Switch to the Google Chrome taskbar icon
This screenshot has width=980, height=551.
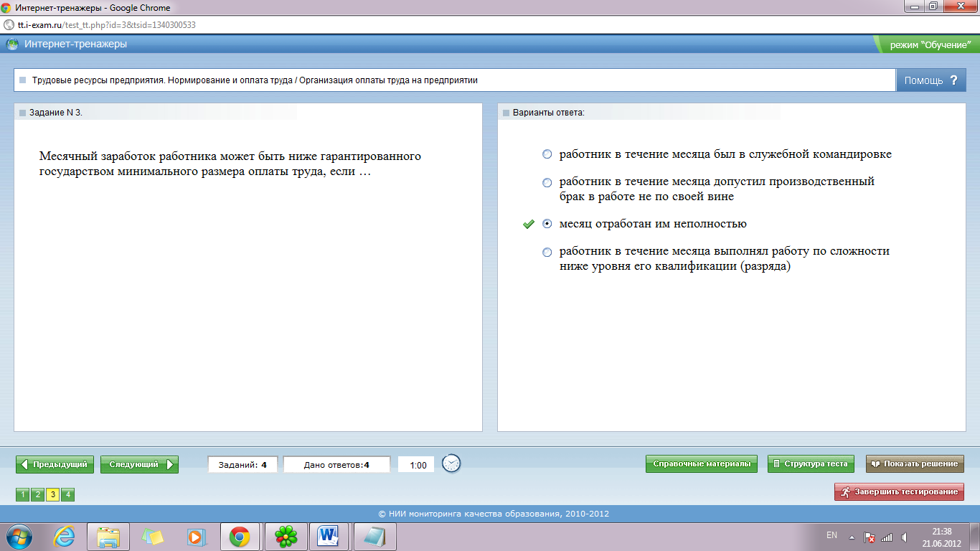(x=239, y=536)
